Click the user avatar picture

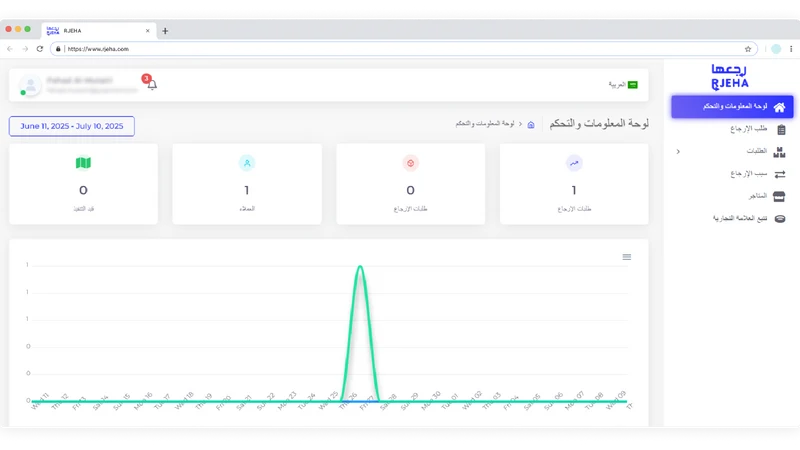tap(30, 85)
